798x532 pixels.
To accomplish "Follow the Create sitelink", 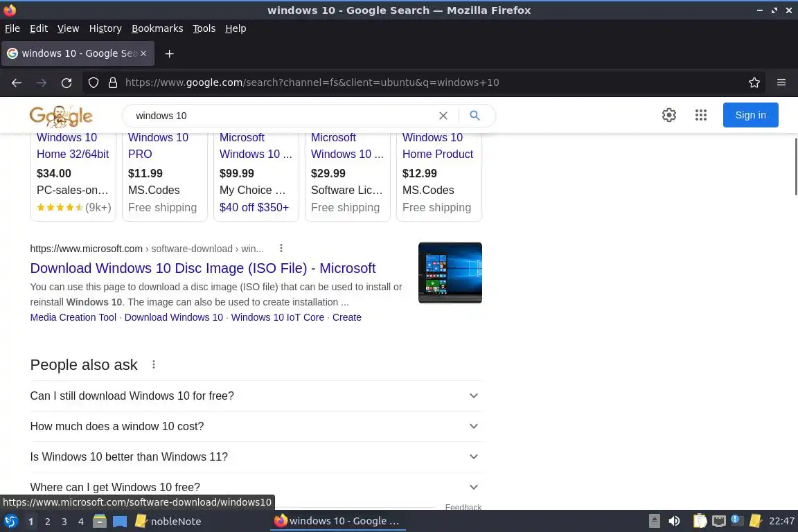I will [346, 317].
